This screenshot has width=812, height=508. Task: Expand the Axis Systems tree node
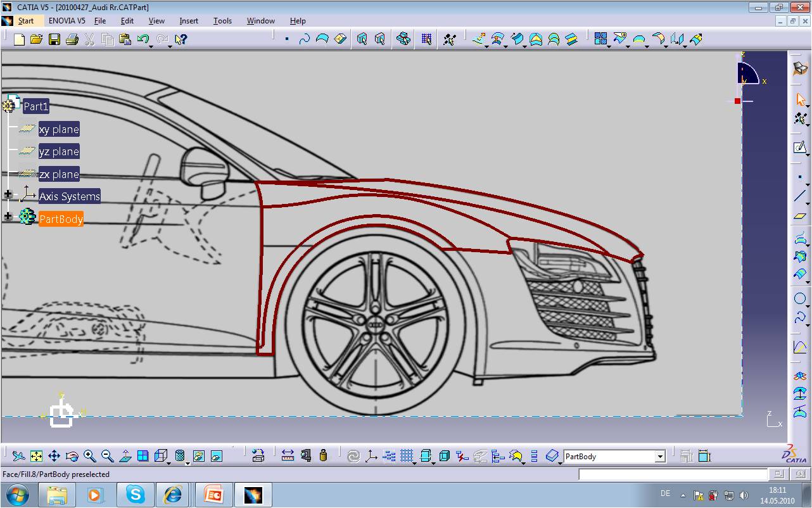pyautogui.click(x=8, y=195)
